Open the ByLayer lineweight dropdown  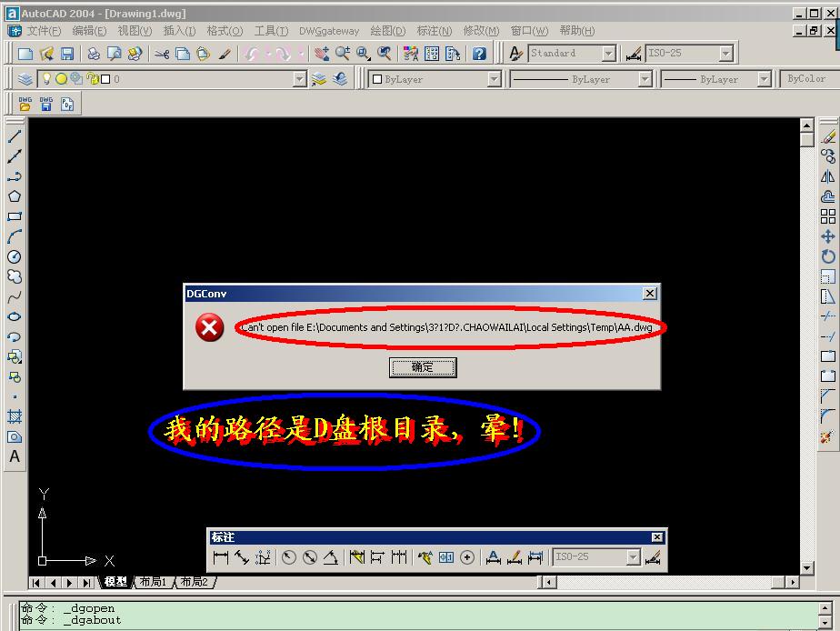[764, 79]
